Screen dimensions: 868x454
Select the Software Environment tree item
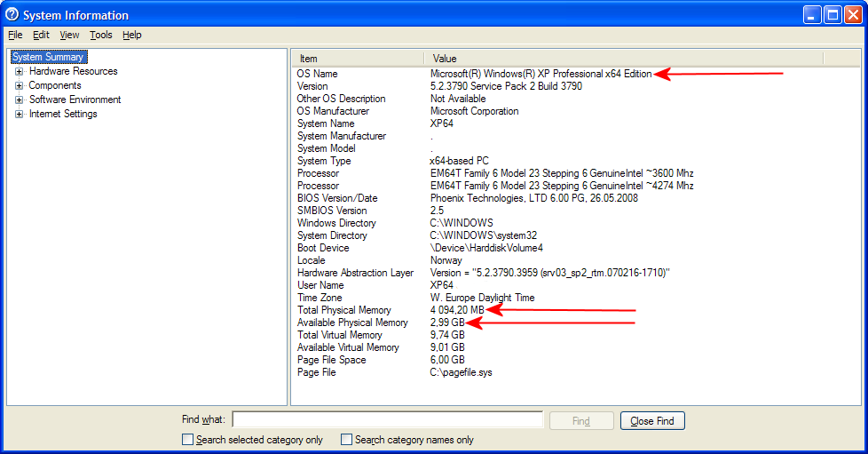coord(75,100)
